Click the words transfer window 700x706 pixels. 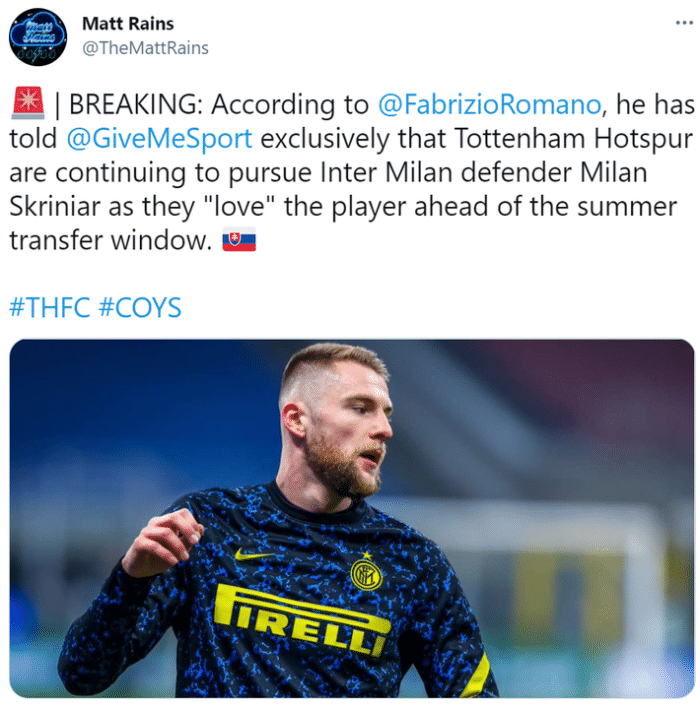[x=110, y=240]
